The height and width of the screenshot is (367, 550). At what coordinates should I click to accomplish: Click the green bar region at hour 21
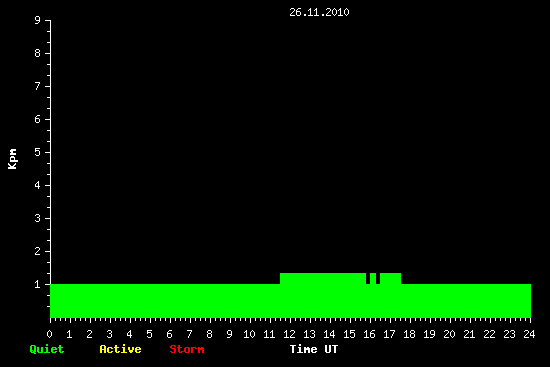(x=470, y=301)
